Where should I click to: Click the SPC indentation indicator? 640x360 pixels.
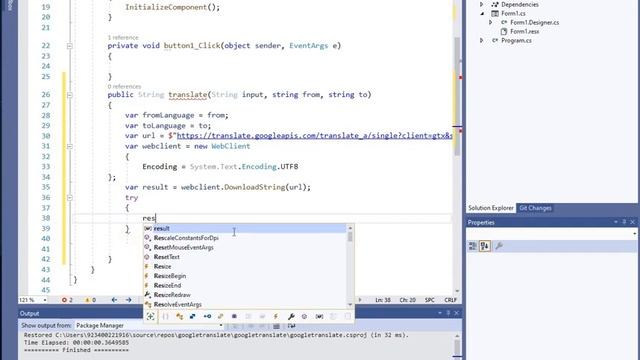pyautogui.click(x=429, y=300)
